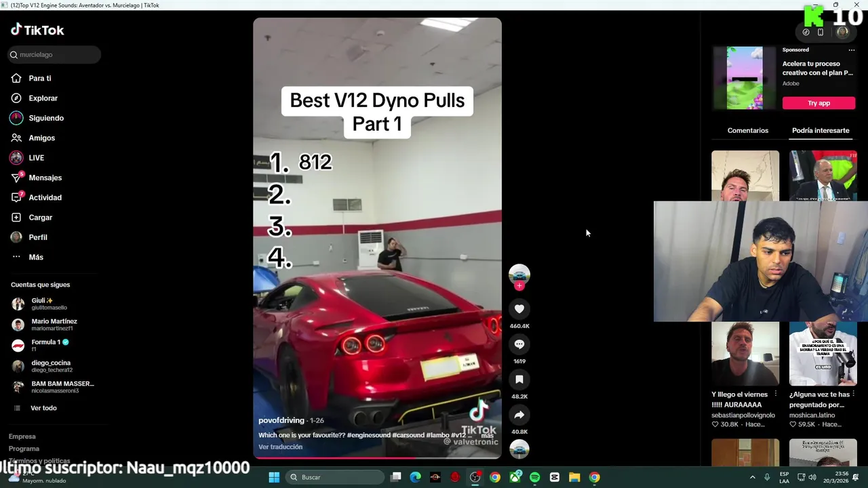Screen dimensions: 868x488
Task: Open povofdriving creator avatar beside video
Action: (519, 274)
